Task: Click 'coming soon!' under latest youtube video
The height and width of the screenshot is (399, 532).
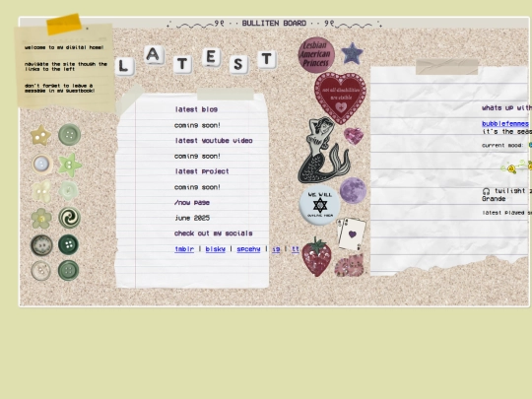Action: [x=197, y=156]
